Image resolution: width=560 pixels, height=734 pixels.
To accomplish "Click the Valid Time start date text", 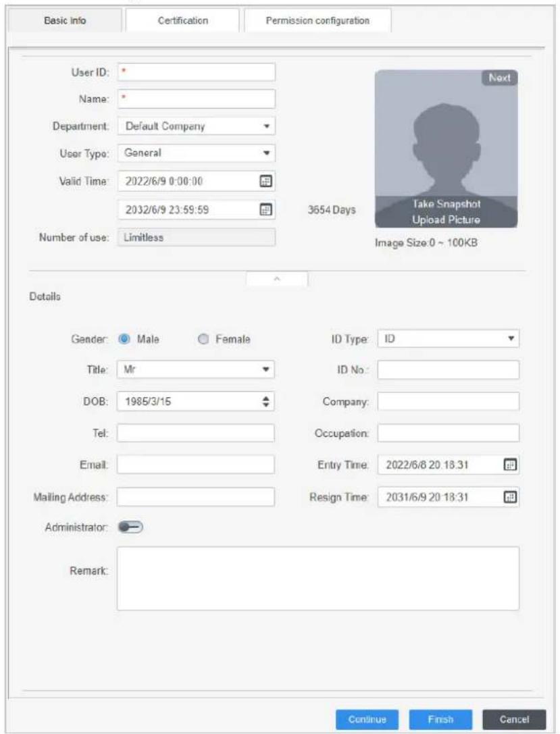I will point(164,182).
